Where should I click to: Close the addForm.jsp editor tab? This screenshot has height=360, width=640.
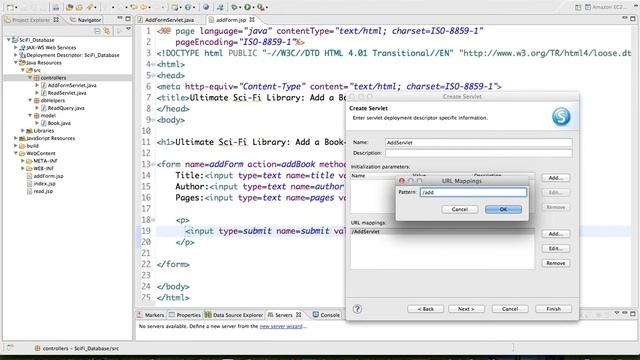252,19
